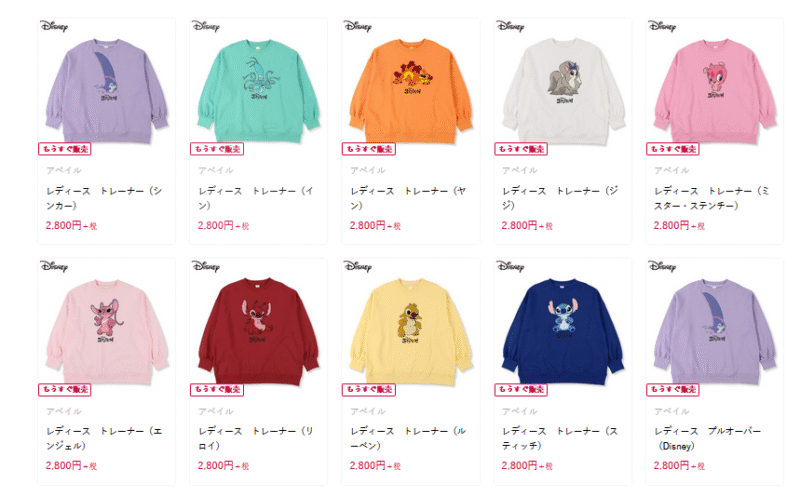
Task: Click the レディース トレーナー（スティッチ）title link
Action: click(x=560, y=438)
